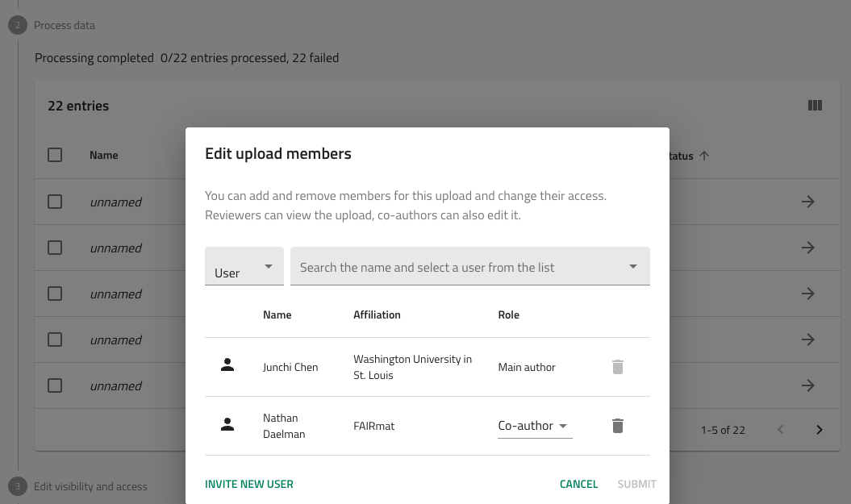Toggle the select-all entries checkbox

pos(55,155)
